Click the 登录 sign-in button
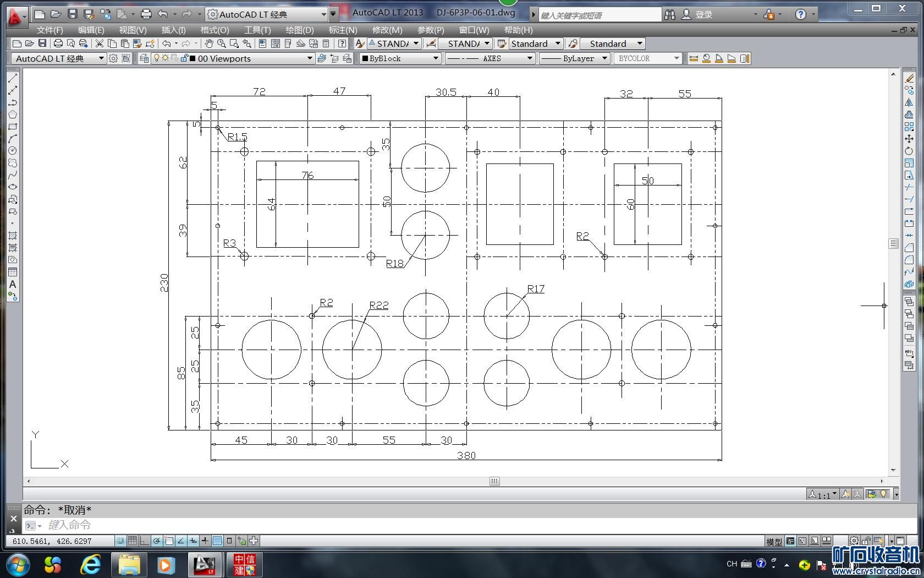Image resolution: width=924 pixels, height=578 pixels. click(x=703, y=15)
